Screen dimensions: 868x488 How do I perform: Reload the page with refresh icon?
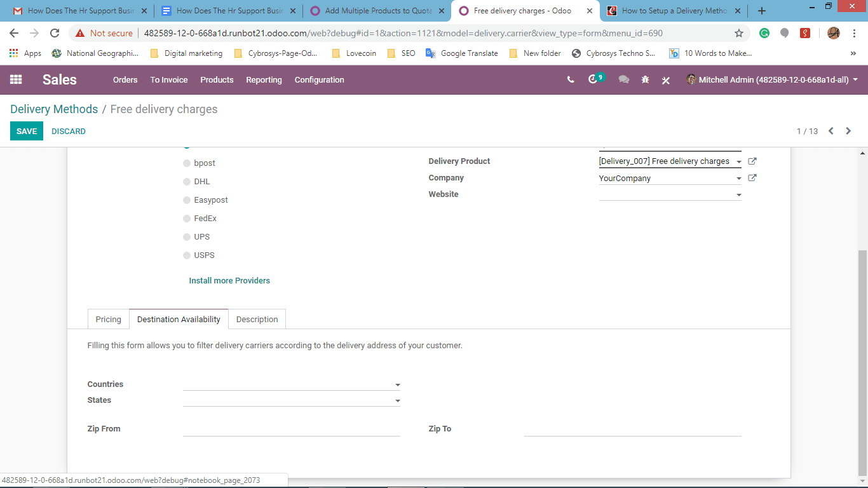click(55, 33)
